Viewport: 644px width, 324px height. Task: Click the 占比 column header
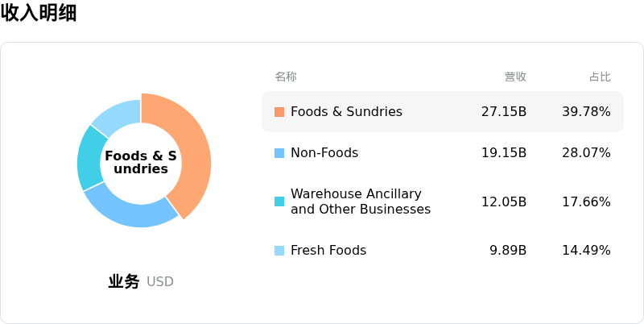(600, 77)
